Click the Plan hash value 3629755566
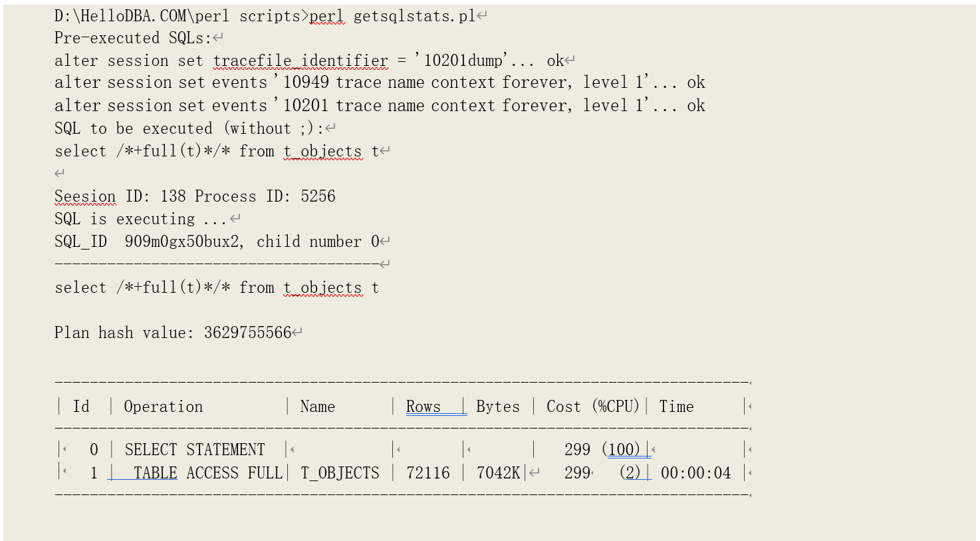The height and width of the screenshot is (541, 980). pos(247,333)
